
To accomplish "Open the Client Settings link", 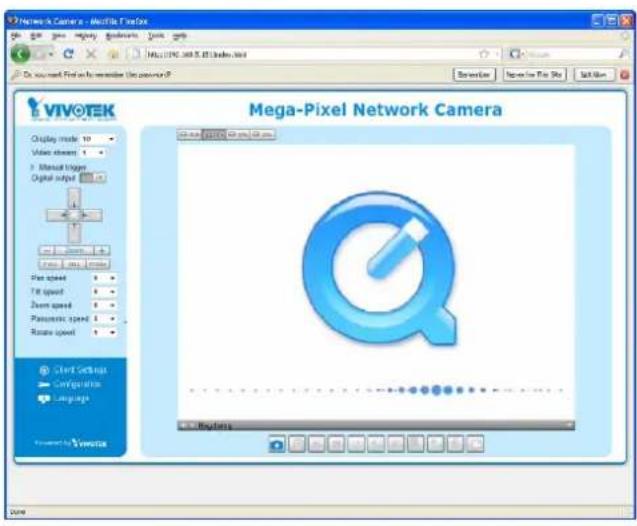I will pyautogui.click(x=80, y=370).
